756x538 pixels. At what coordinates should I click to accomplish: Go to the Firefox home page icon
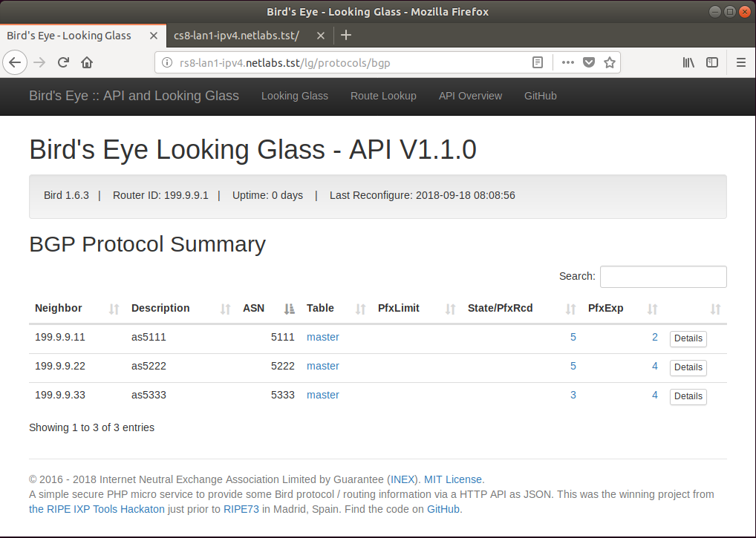(87, 63)
